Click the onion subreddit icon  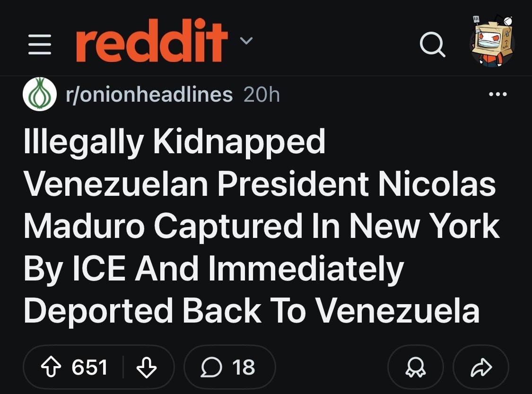coord(40,94)
